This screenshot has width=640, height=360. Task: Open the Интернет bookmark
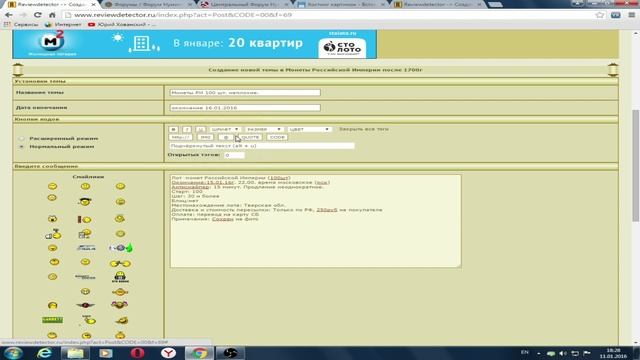pyautogui.click(x=63, y=24)
